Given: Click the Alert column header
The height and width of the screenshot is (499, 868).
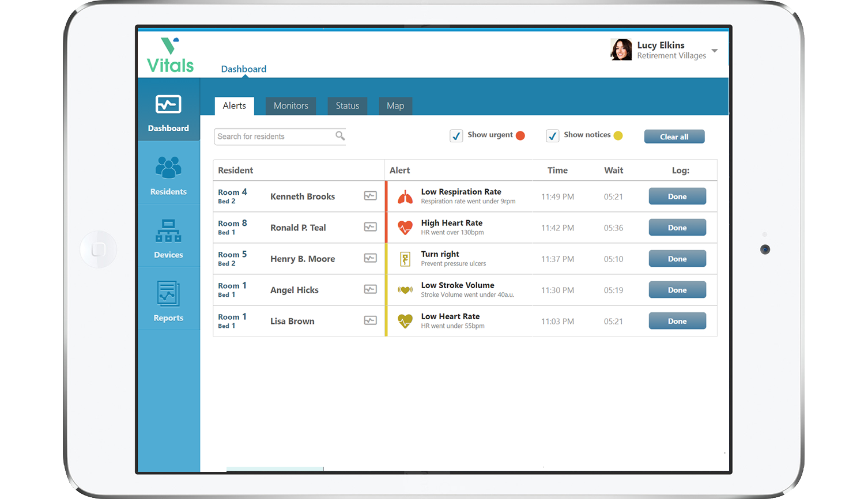Looking at the screenshot, I should [399, 170].
